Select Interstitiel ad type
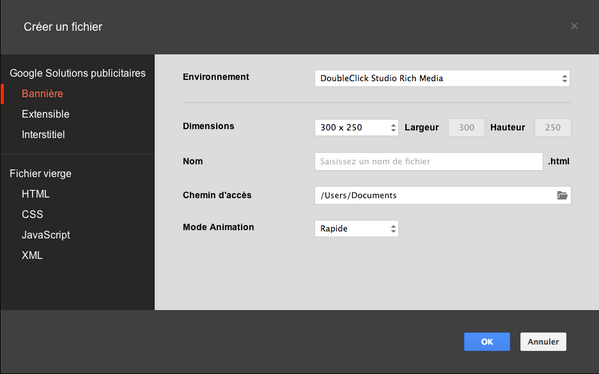Screen dimensions: 599x374 click(43, 134)
